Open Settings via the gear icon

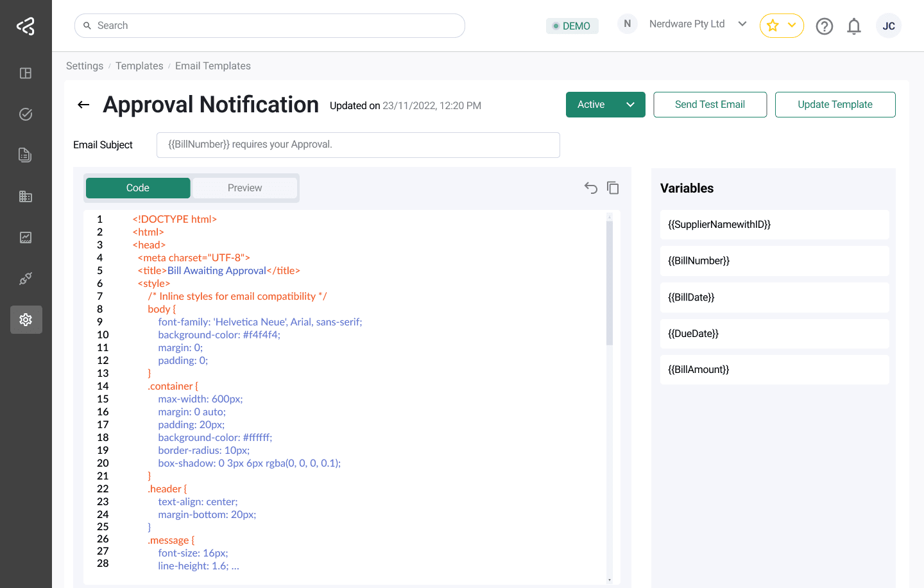point(26,319)
